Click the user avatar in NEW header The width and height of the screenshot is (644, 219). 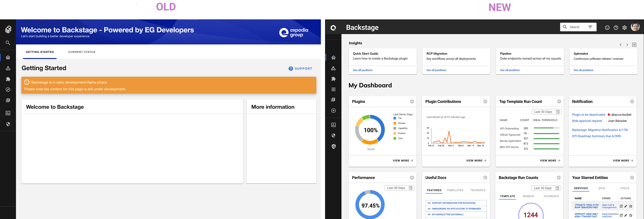(x=635, y=27)
